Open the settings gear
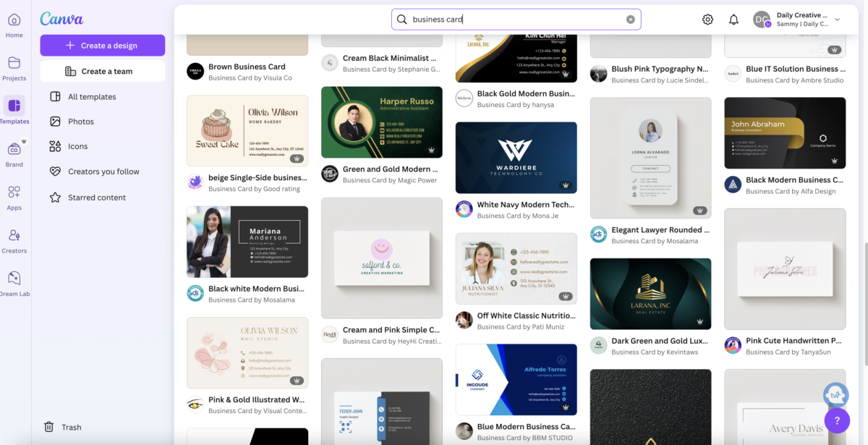868x445 pixels. (x=707, y=20)
